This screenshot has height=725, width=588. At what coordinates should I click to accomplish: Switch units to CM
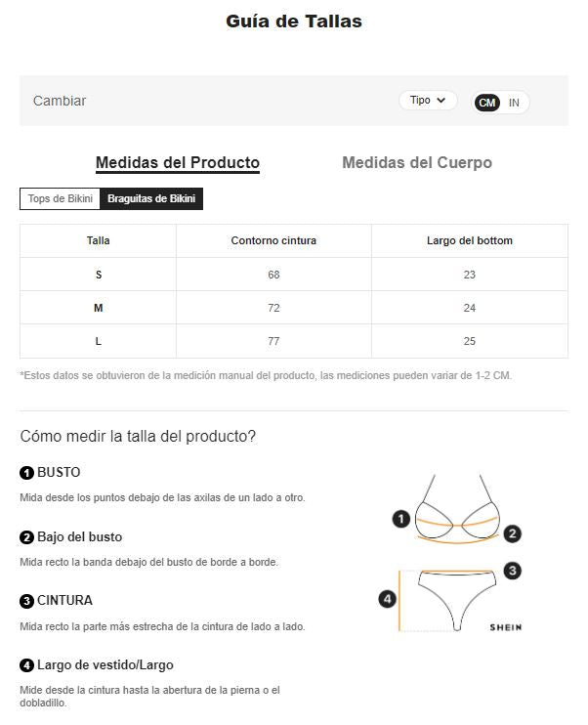coord(487,102)
